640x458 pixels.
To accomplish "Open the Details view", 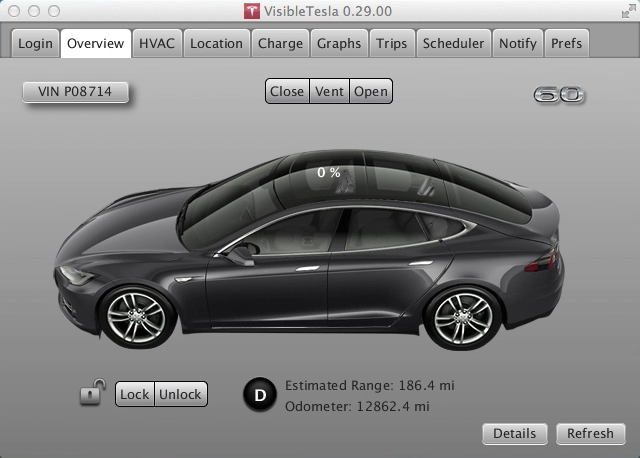I will 515,434.
